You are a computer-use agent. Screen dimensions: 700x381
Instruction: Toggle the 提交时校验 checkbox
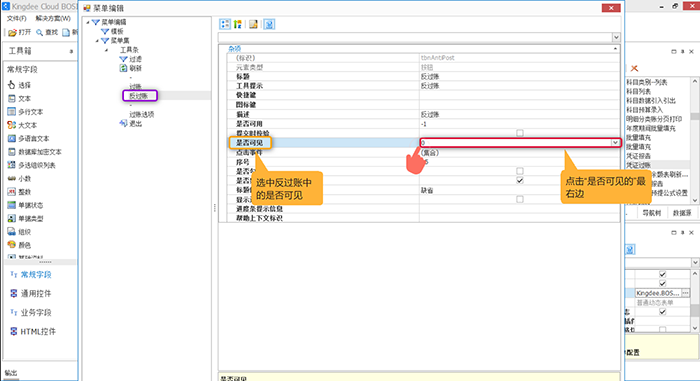point(520,133)
